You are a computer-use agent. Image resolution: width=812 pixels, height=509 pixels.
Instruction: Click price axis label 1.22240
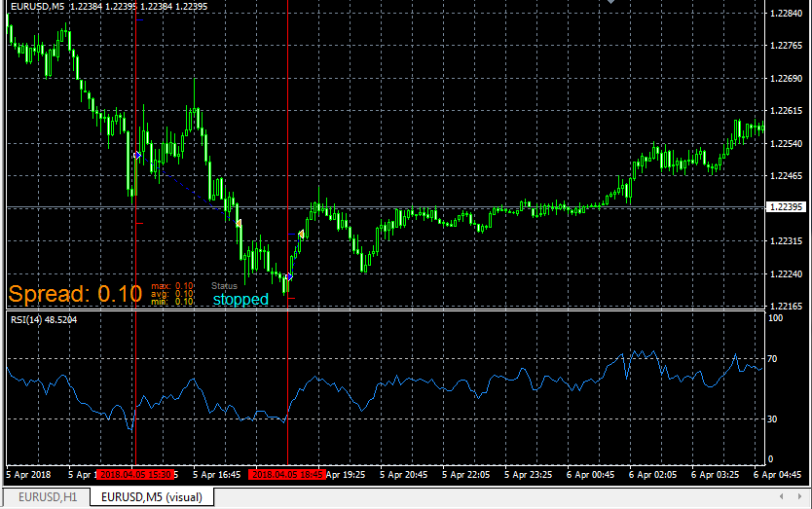click(786, 273)
